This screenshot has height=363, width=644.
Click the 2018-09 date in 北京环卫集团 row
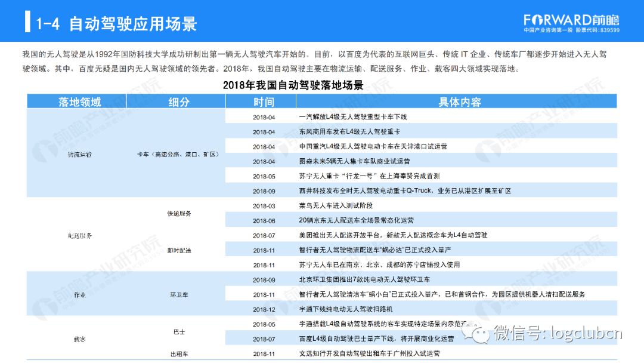264,280
